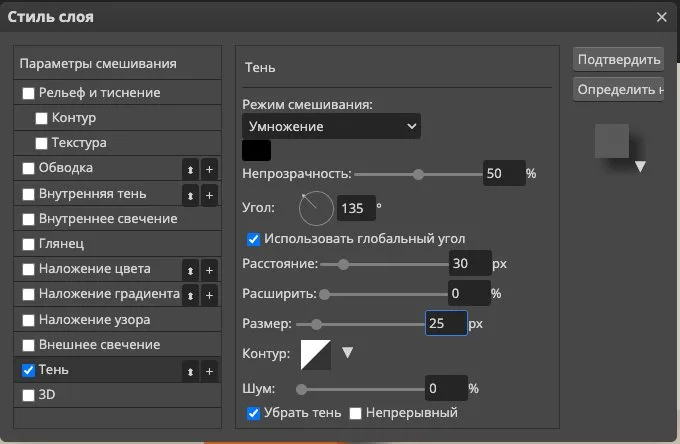This screenshot has height=444, width=680.
Task: Click the Расстояние value field (30)
Action: [x=470, y=263]
